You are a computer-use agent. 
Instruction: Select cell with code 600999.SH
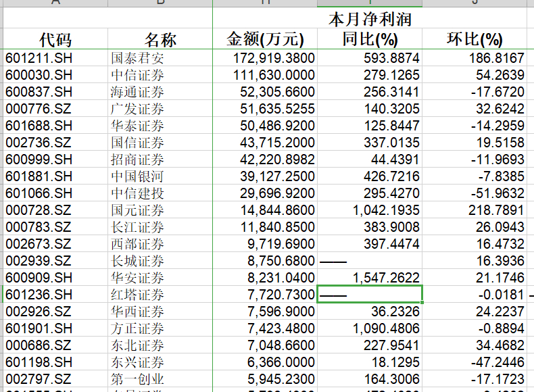pos(55,160)
